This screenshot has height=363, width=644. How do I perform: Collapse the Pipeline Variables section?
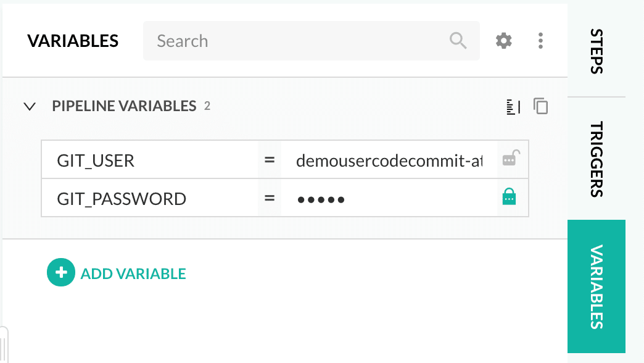point(29,106)
